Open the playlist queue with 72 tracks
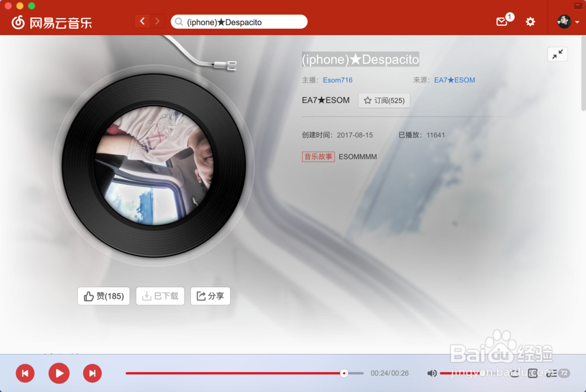Image resolution: width=586 pixels, height=392 pixels. click(x=558, y=373)
